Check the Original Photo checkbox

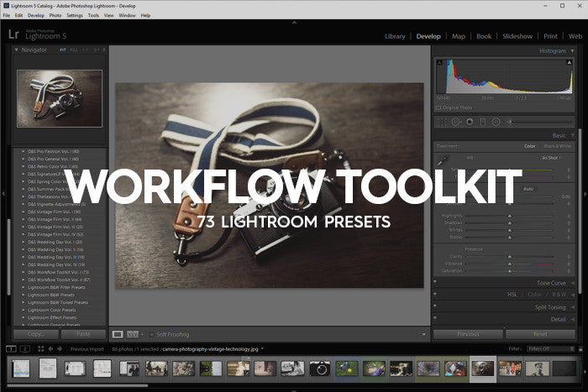pos(438,108)
